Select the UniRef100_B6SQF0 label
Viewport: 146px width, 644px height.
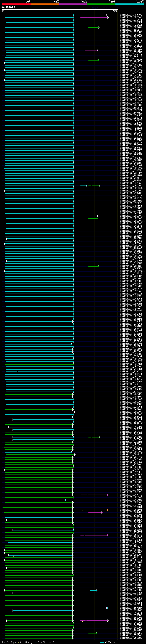point(131,633)
